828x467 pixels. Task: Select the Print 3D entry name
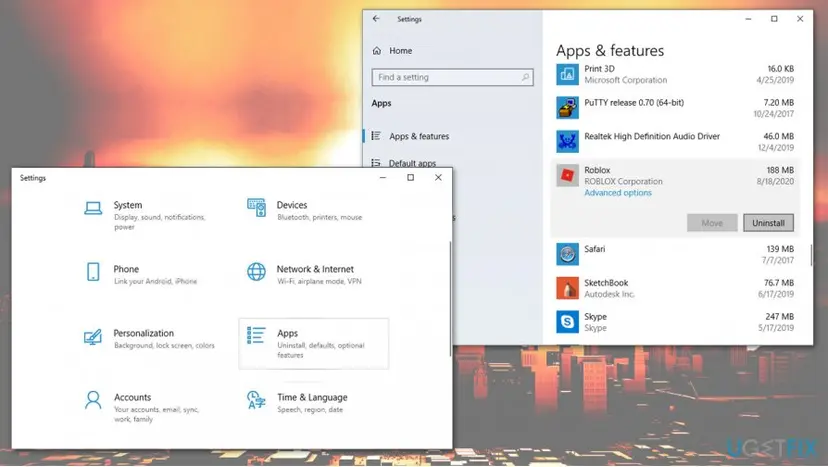(599, 69)
